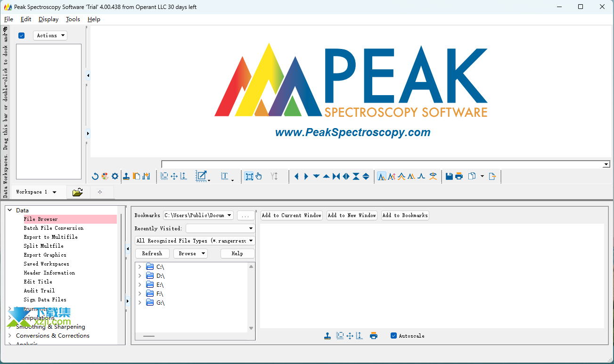Click the orange copy-pages icon in toolbar
The image size is (614, 364).
tap(136, 176)
